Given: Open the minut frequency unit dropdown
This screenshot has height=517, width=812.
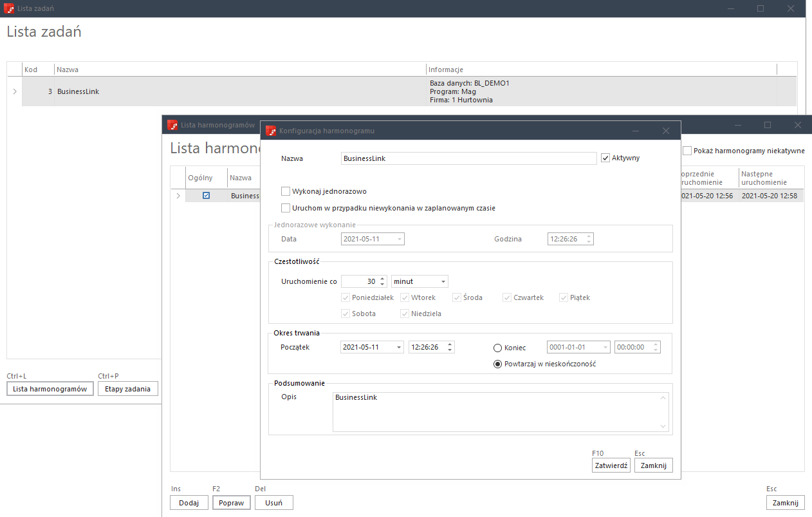Looking at the screenshot, I should click(x=443, y=281).
